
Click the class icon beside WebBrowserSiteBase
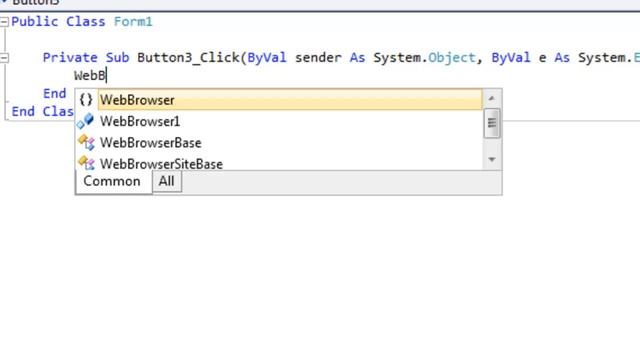click(x=86, y=163)
